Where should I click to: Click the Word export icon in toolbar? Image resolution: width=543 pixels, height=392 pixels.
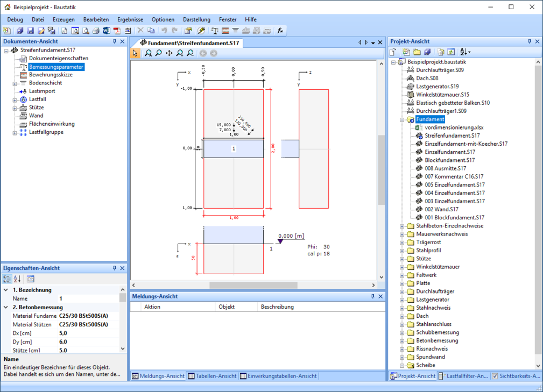106,31
